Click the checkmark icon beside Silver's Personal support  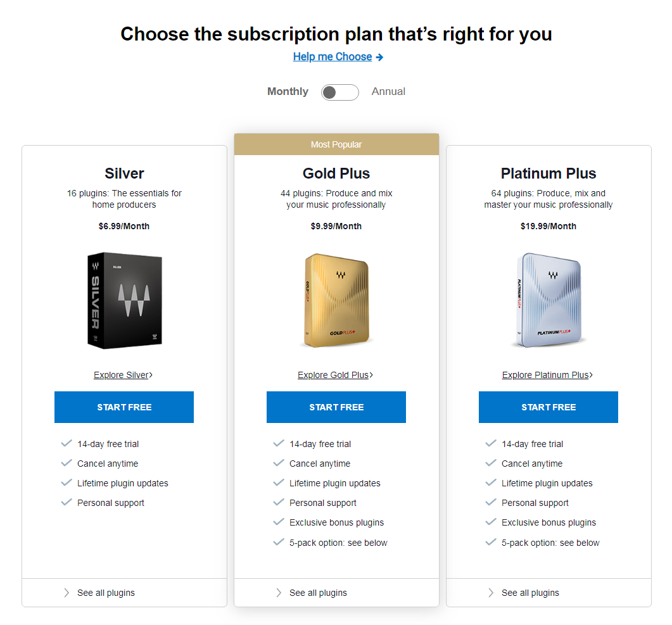coord(67,503)
